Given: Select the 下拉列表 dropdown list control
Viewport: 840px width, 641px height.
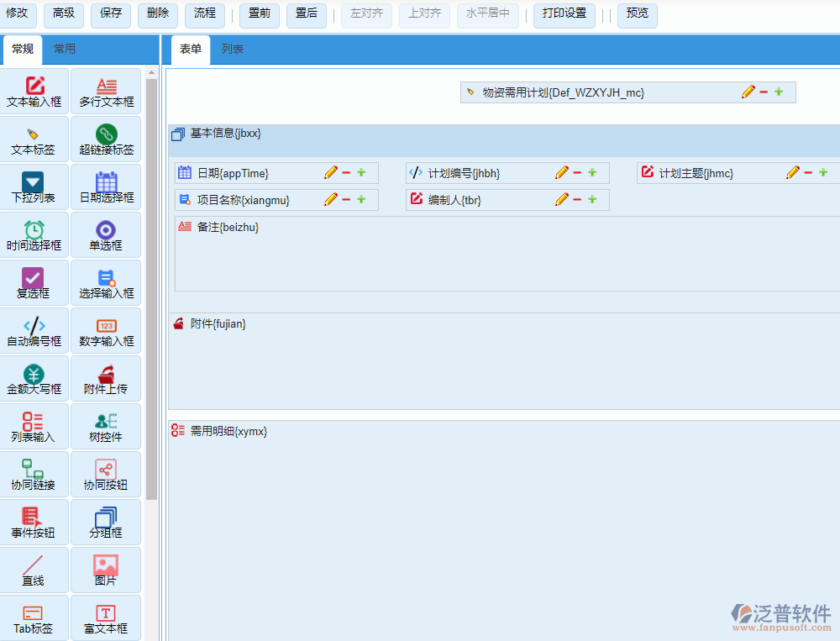Looking at the screenshot, I should coord(34,187).
